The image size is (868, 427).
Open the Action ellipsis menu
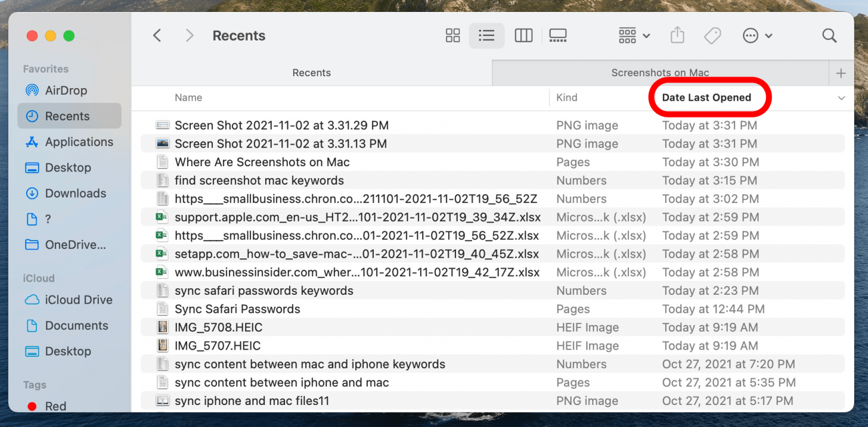[x=757, y=36]
